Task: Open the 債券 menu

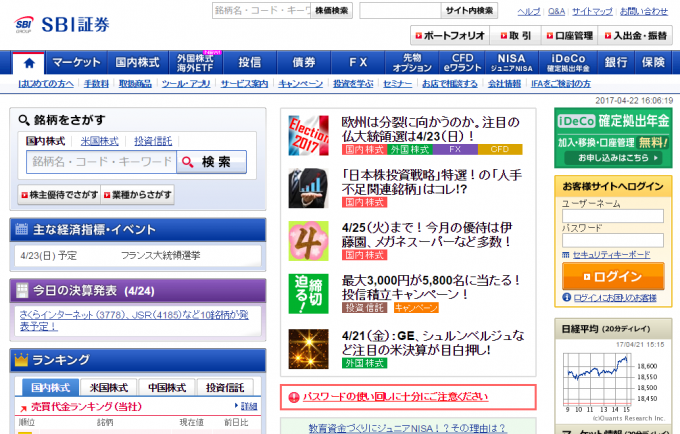Action: click(x=304, y=62)
